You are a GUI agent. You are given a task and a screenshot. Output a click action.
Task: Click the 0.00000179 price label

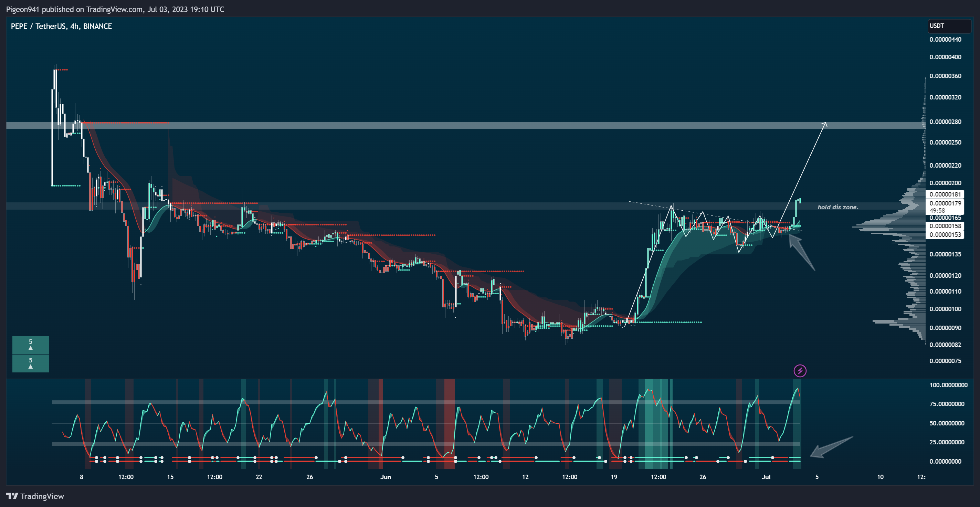coord(945,203)
